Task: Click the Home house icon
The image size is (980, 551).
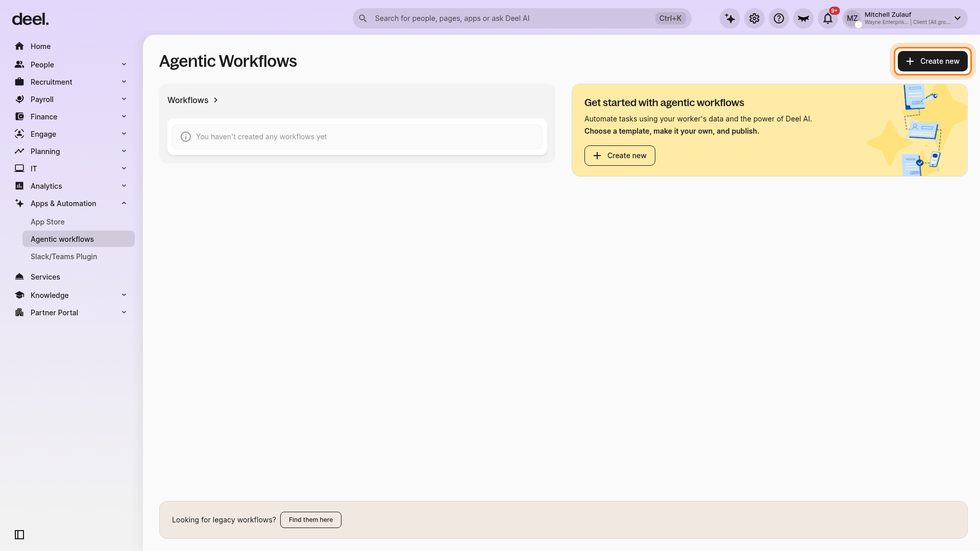Action: [x=19, y=46]
